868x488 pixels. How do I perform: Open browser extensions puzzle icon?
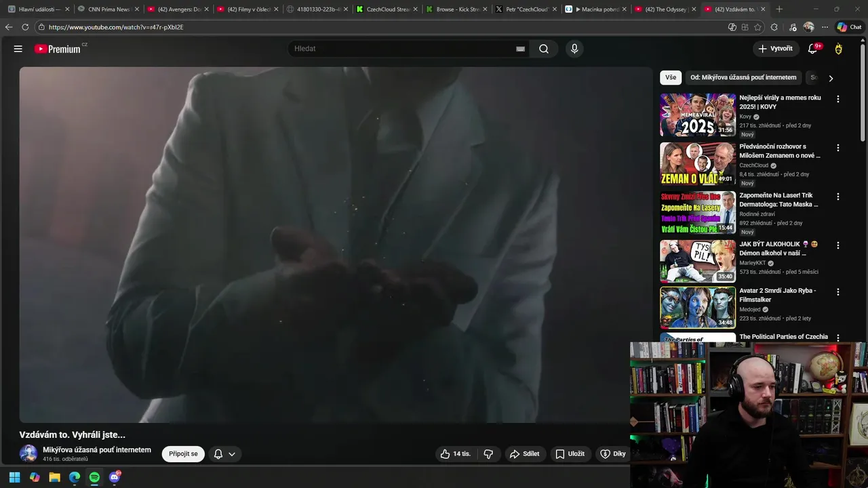[774, 27]
